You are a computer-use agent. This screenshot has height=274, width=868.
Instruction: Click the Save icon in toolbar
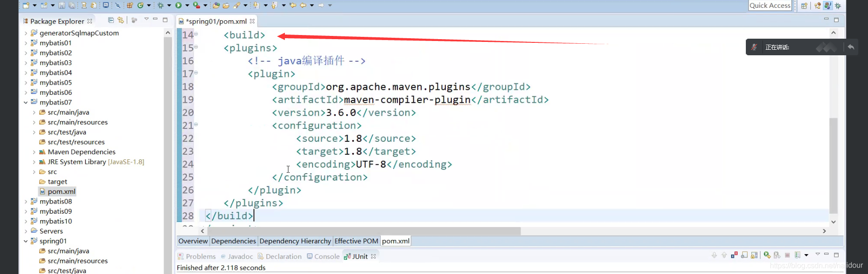point(62,6)
